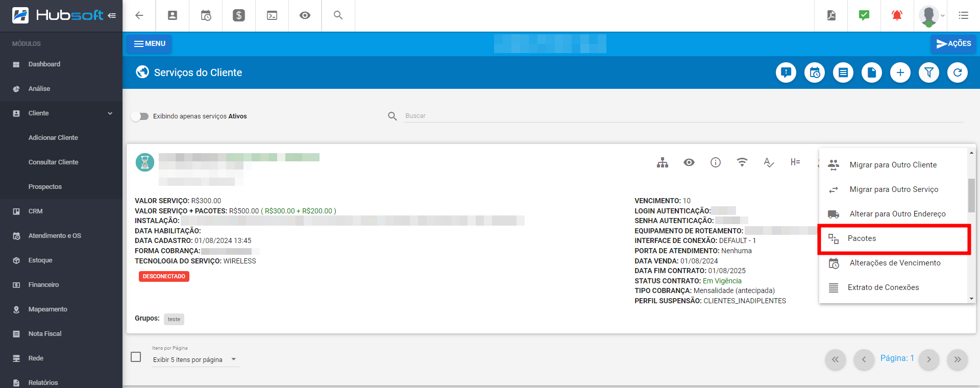Select Extrato de Conexões
The width and height of the screenshot is (980, 388).
(893, 287)
